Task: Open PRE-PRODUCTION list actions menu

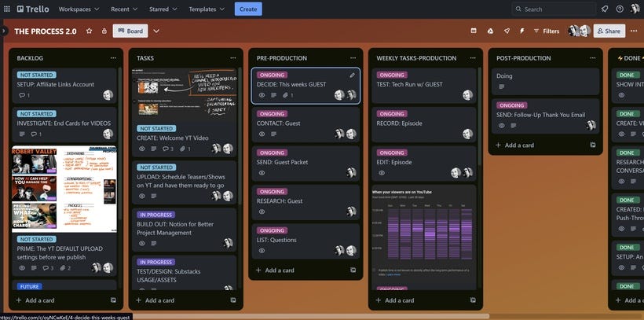Action: (x=353, y=58)
